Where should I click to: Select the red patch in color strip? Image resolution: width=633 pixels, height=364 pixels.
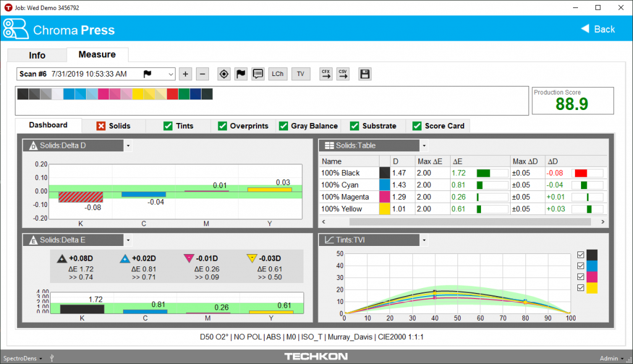[172, 94]
